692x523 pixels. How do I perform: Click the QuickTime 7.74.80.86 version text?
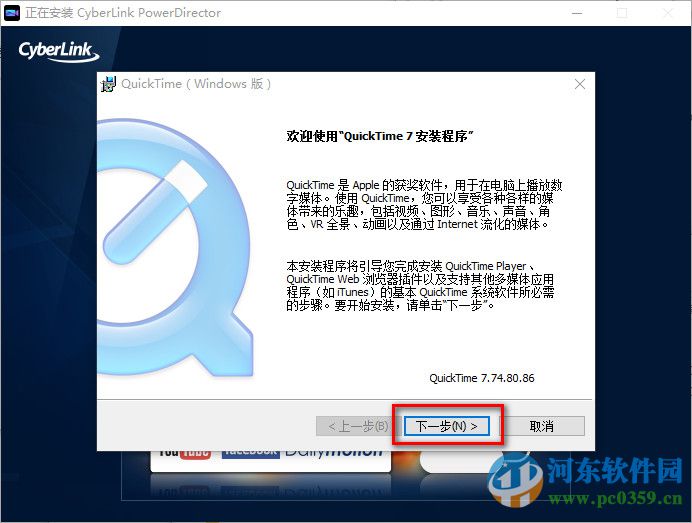481,378
